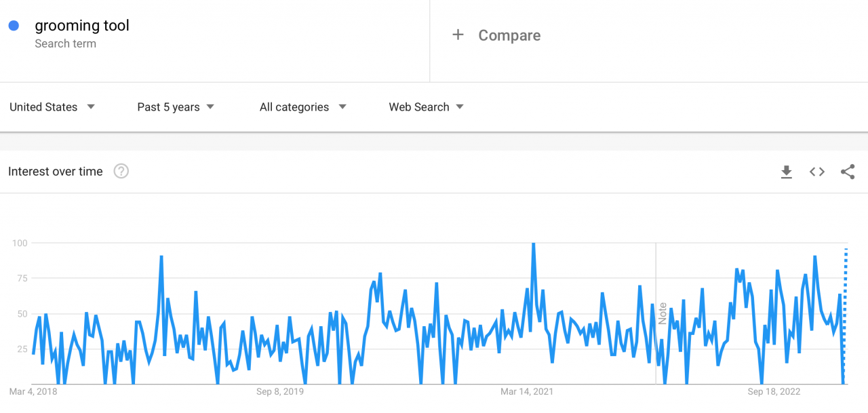Select the download icon in the chart header
Screen dimensions: 868x413
pyautogui.click(x=786, y=172)
